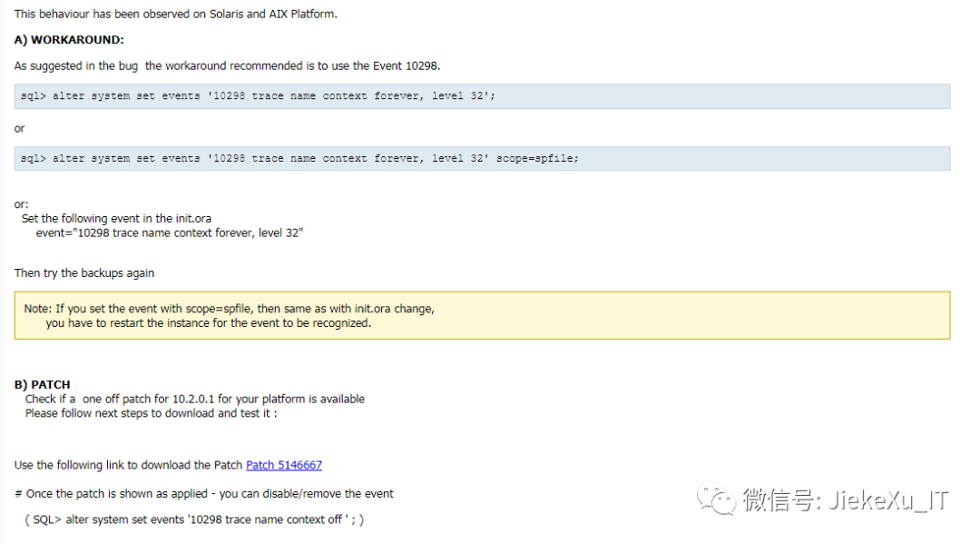Select the "A) WORKAROUND:" heading
The image size is (980, 544).
(x=69, y=40)
